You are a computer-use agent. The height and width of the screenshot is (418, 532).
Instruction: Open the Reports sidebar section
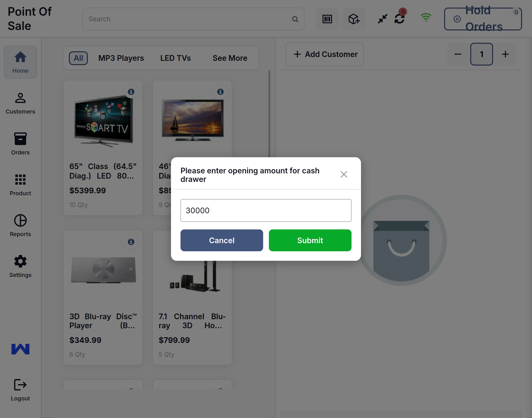(x=20, y=226)
